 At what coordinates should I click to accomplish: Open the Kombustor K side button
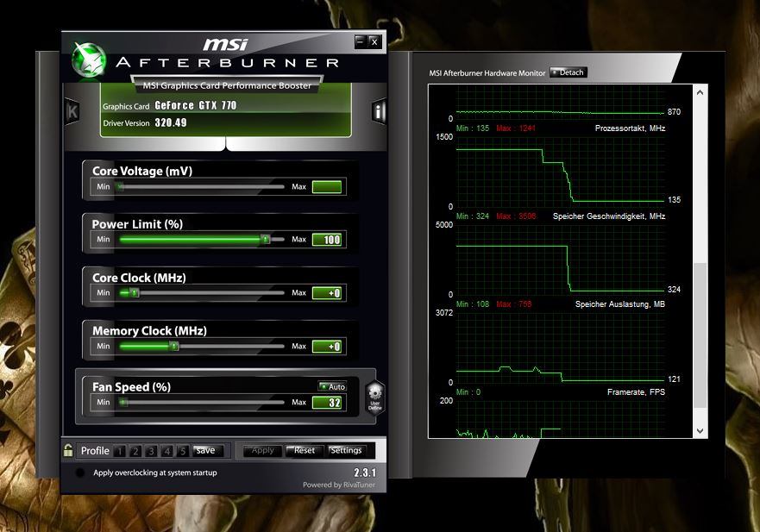click(x=72, y=111)
